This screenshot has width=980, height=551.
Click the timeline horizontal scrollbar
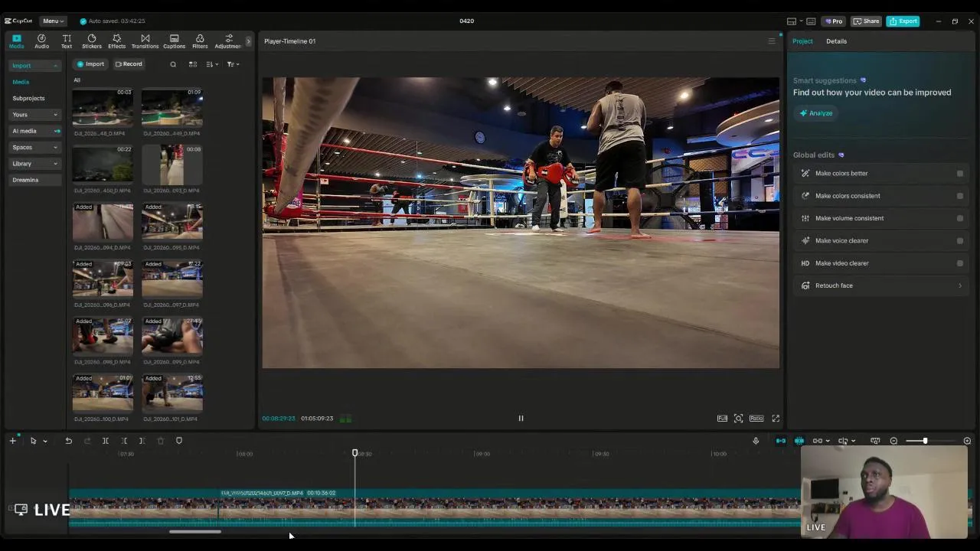pyautogui.click(x=195, y=532)
